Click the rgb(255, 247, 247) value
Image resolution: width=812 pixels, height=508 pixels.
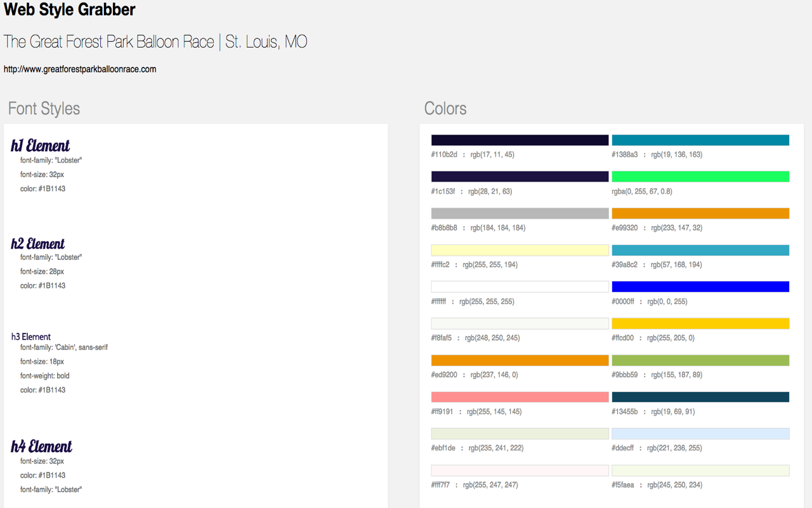(490, 485)
